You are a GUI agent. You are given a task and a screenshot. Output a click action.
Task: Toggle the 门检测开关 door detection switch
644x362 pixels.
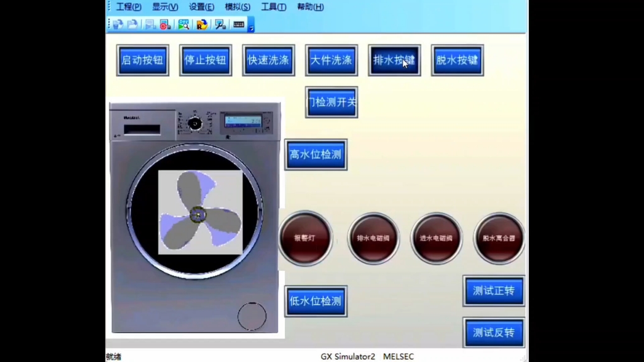[331, 102]
